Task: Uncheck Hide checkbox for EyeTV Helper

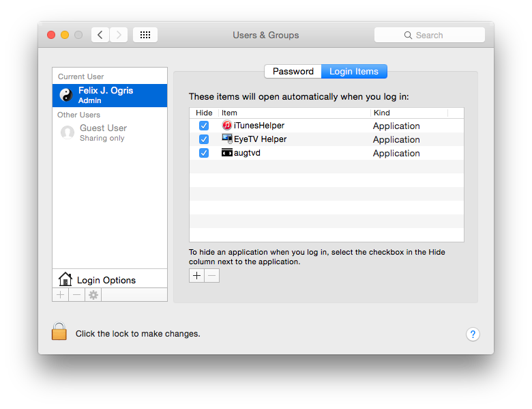Action: pyautogui.click(x=203, y=139)
